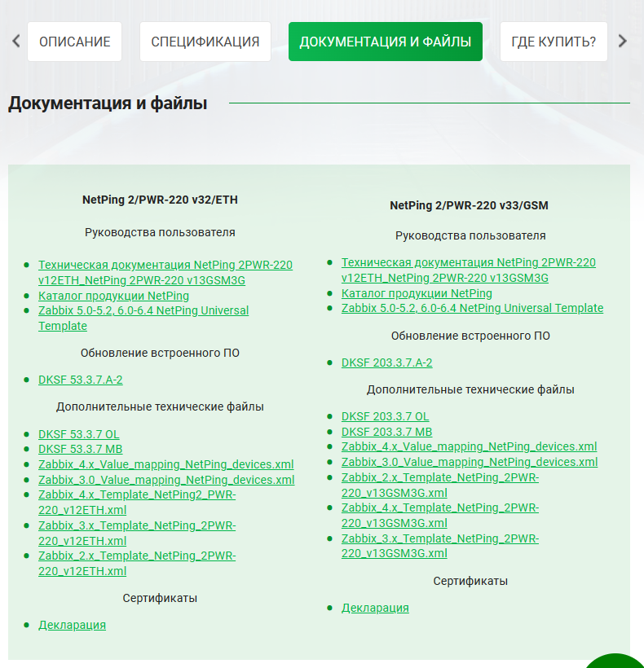This screenshot has width=644, height=668.
Task: Open the СПЕЦИФИКАЦИЯ tab
Action: click(x=205, y=42)
